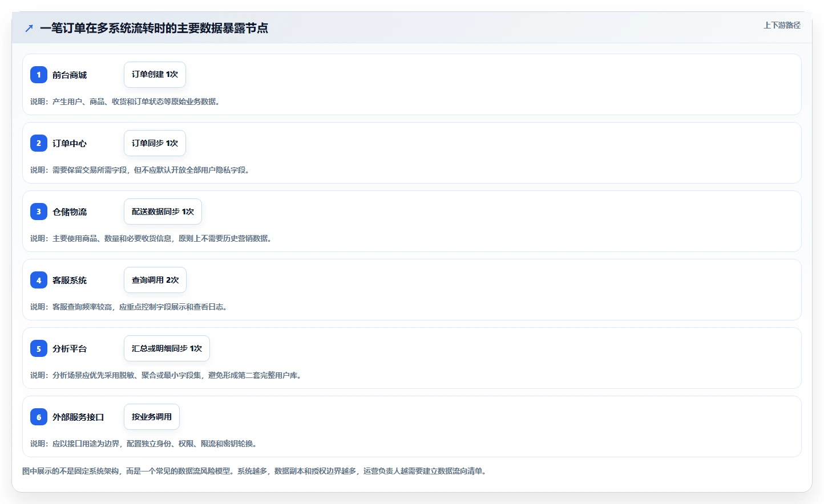Click the 分析平台 node name

[x=70, y=348]
